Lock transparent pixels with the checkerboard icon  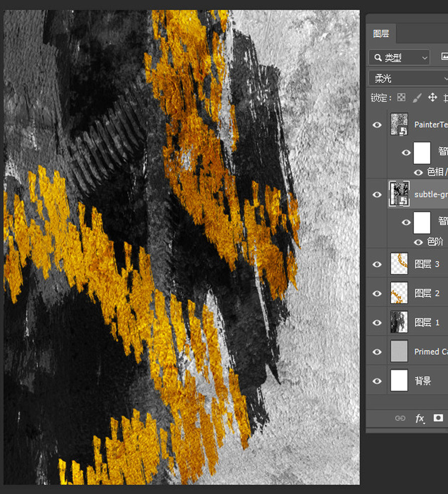[x=401, y=98]
